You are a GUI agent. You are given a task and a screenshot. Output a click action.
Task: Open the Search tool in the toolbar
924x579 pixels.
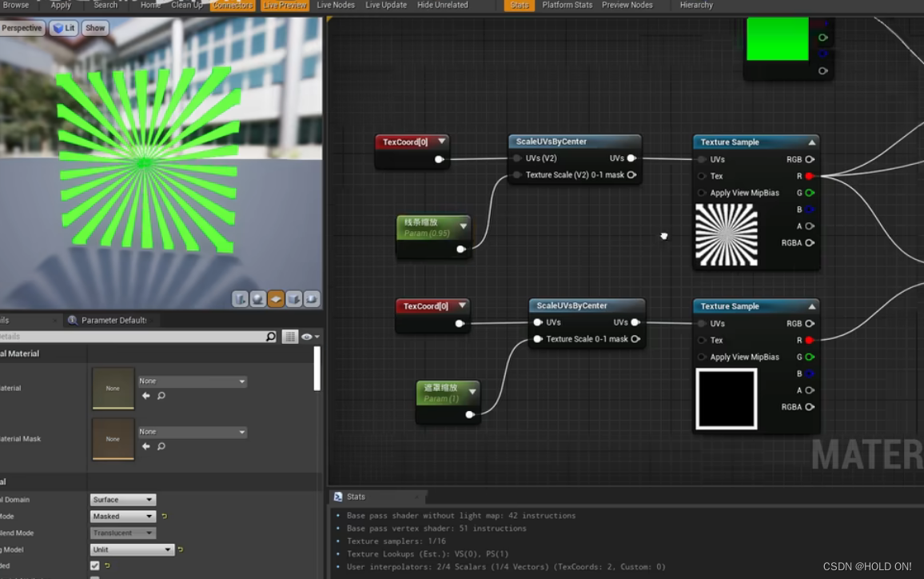point(105,5)
